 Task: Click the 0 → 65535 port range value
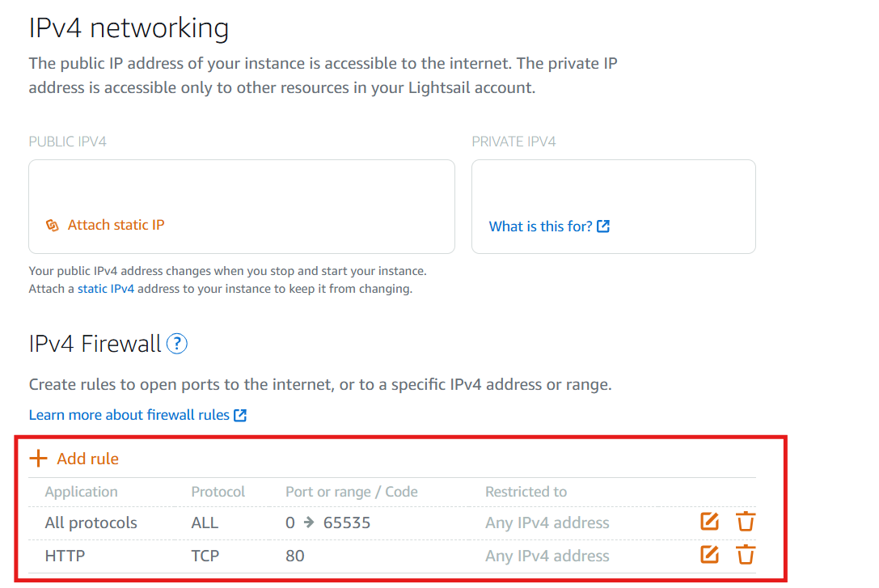click(x=328, y=522)
